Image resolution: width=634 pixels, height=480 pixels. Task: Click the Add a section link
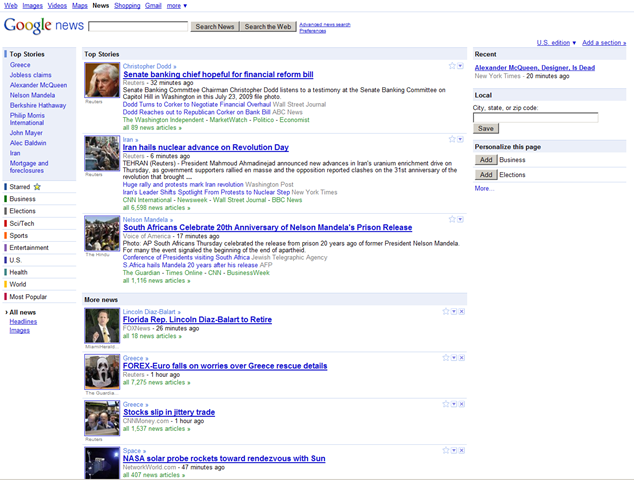tap(604, 42)
